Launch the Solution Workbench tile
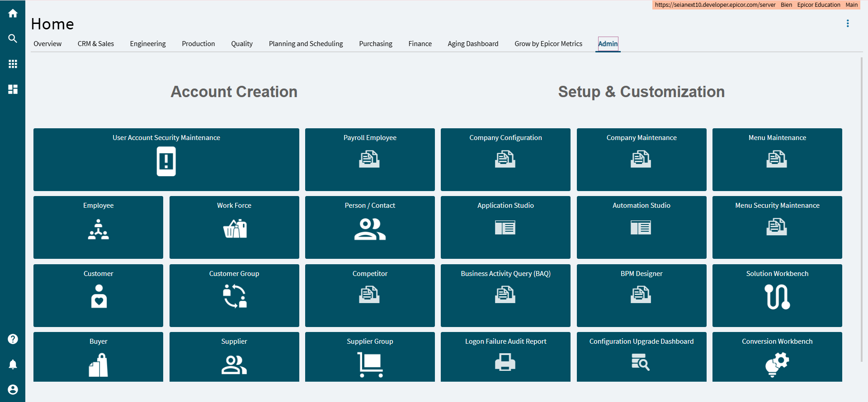The height and width of the screenshot is (402, 868). 777,295
